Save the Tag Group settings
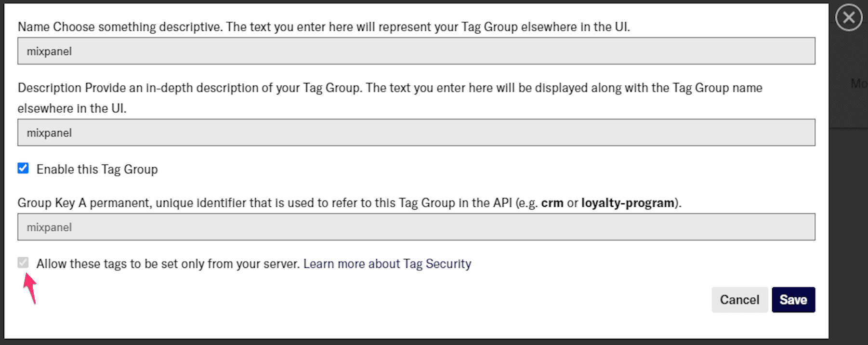The image size is (868, 345). [x=793, y=300]
